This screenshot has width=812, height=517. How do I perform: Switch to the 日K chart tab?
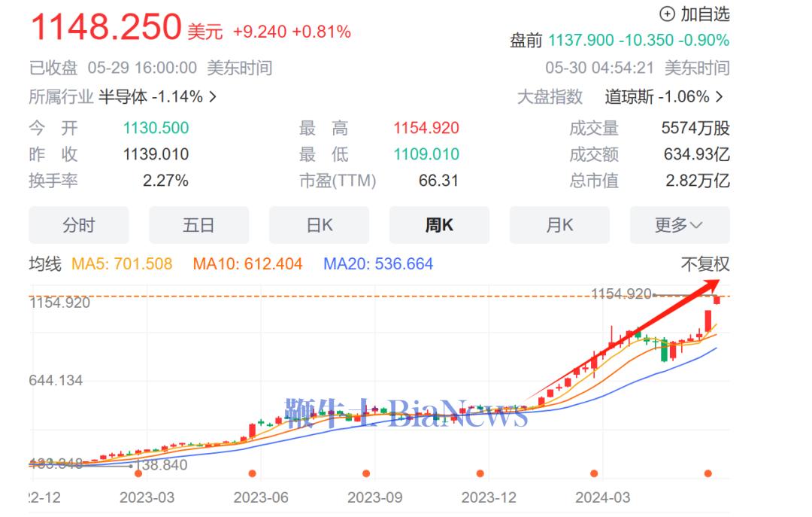pos(319,225)
